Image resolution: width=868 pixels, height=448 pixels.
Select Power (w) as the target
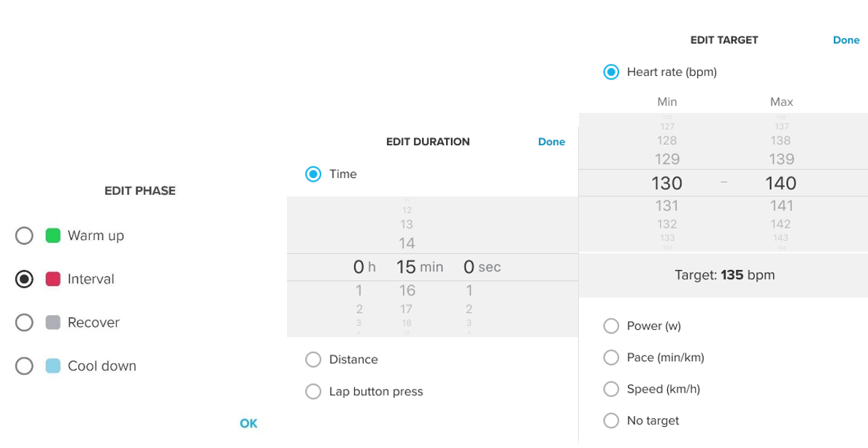(611, 325)
